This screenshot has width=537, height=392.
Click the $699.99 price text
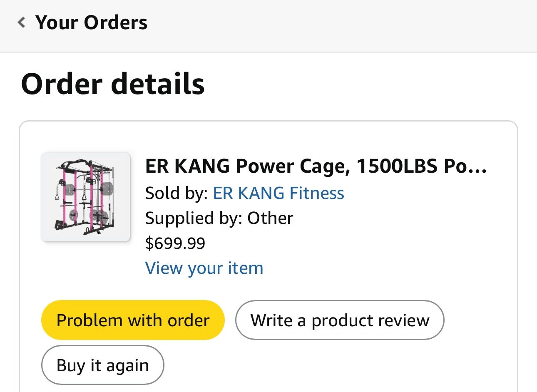point(175,243)
